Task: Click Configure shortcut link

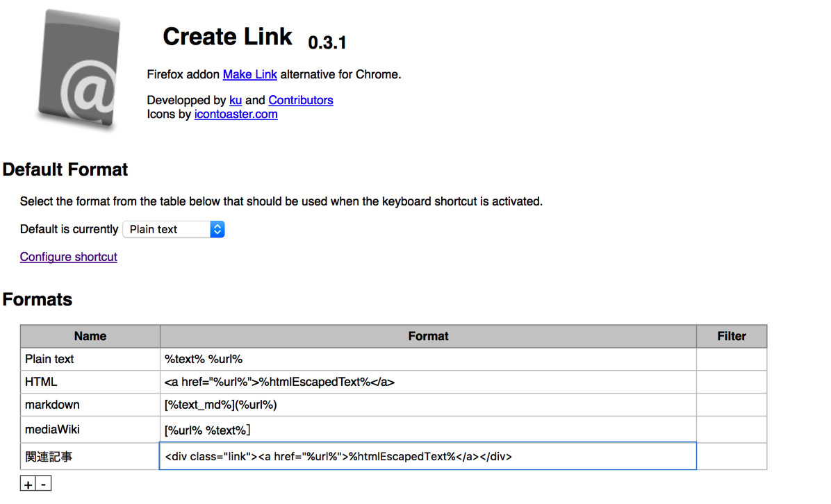Action: pyautogui.click(x=68, y=257)
